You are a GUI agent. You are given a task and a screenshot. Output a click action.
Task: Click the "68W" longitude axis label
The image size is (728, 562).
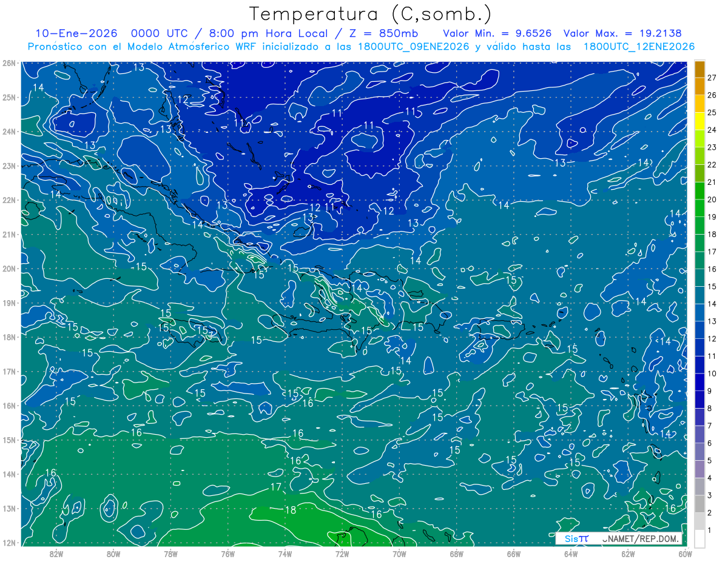pos(456,554)
